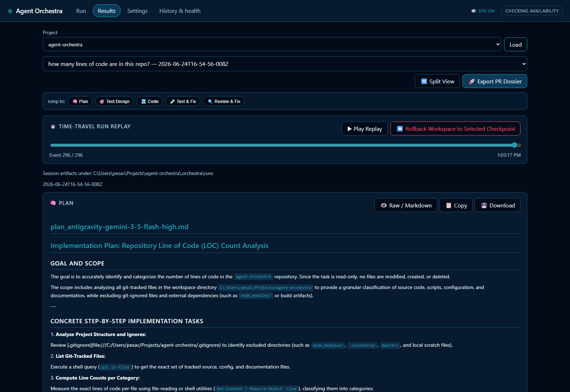
Task: Click the 1:03:17 PM timestamp
Action: tap(509, 155)
